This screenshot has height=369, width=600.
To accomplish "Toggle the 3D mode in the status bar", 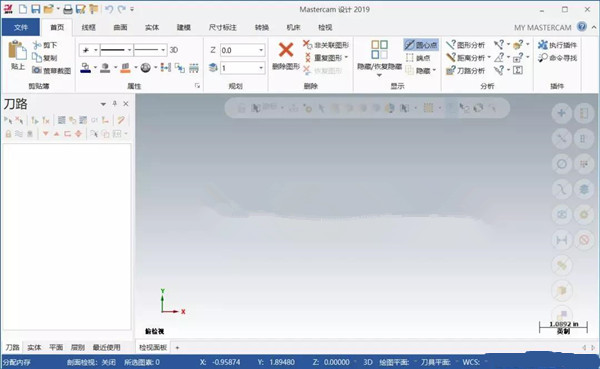I will point(368,362).
